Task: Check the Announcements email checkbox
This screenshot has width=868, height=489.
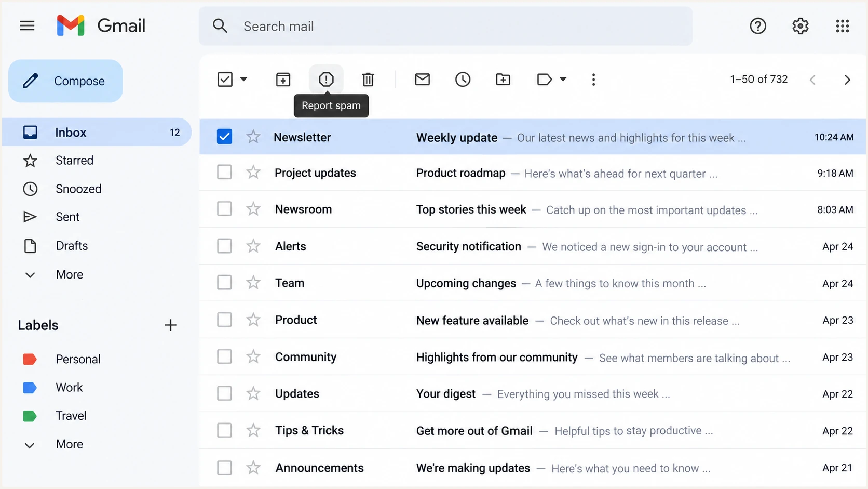Action: (x=224, y=468)
